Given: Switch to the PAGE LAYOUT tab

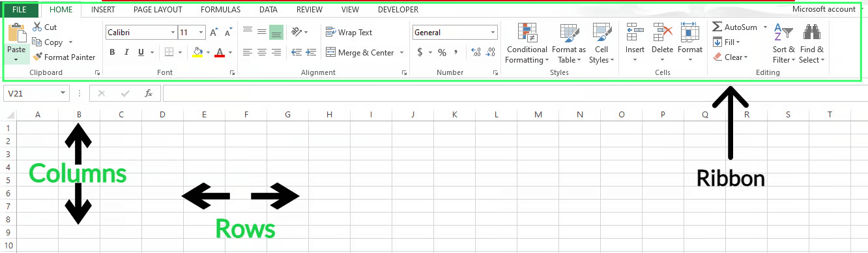Looking at the screenshot, I should click(x=158, y=10).
